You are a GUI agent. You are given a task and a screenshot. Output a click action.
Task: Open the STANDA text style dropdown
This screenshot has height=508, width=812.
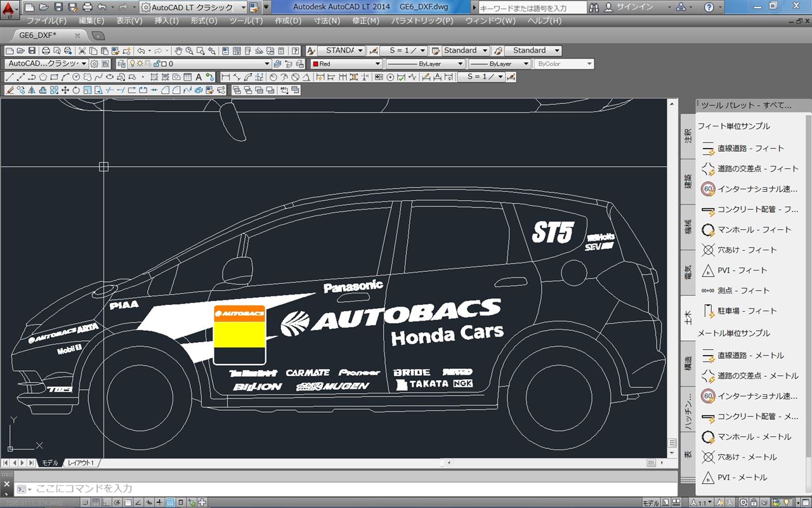click(341, 50)
